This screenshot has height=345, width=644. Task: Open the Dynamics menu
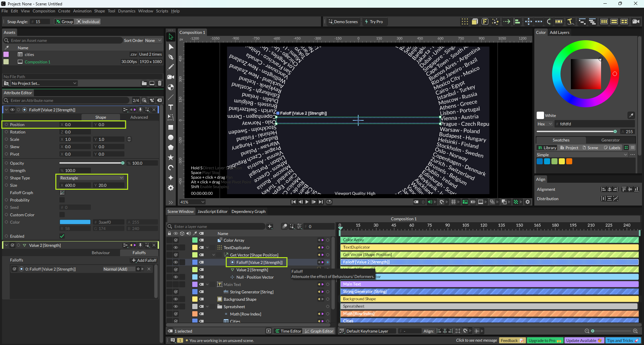[126, 11]
